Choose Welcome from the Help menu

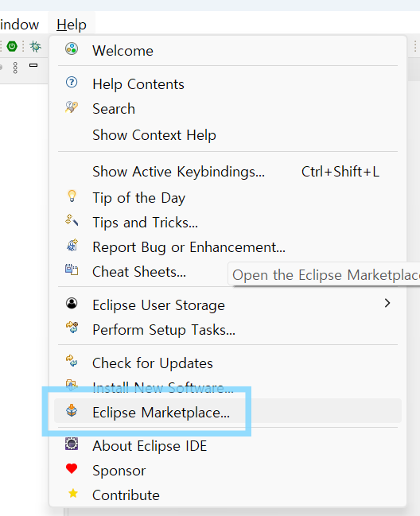click(227, 51)
